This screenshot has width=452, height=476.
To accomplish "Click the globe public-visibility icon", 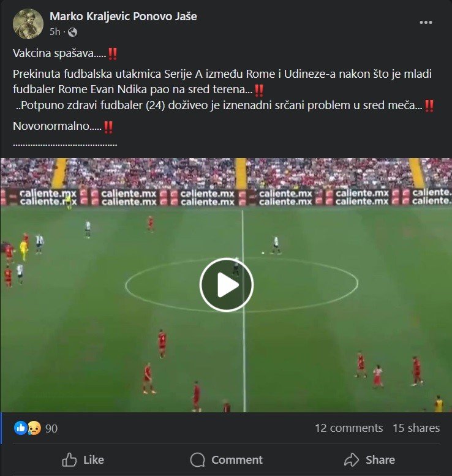I will [x=72, y=32].
